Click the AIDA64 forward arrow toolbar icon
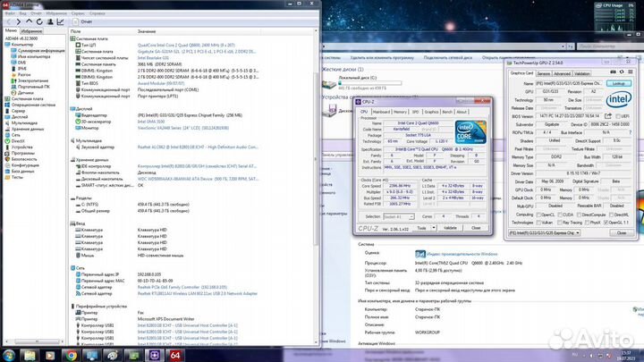 (19, 21)
